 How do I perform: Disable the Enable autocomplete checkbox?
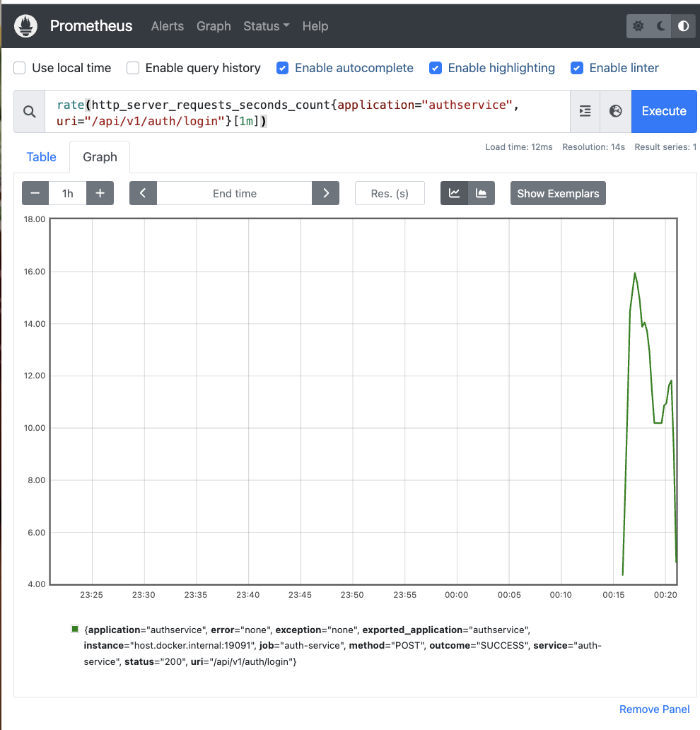pyautogui.click(x=283, y=68)
